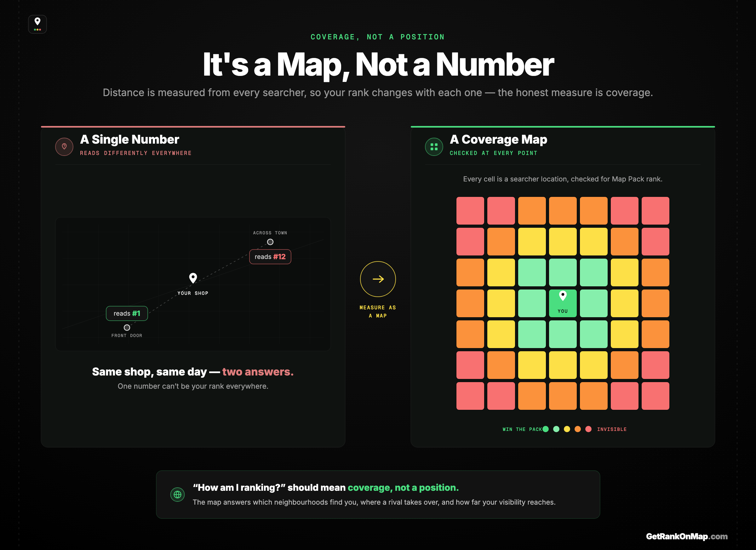
Task: Click the red words two answers.
Action: pos(258,371)
